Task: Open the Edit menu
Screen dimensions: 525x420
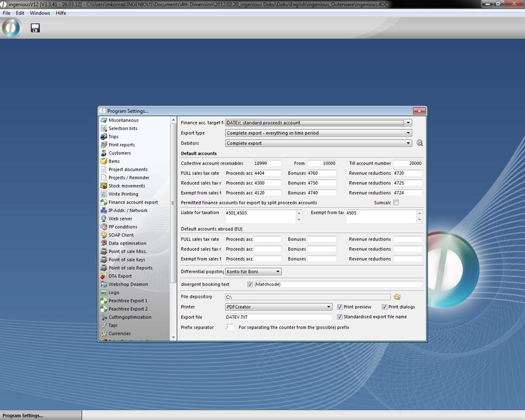Action: tap(20, 13)
